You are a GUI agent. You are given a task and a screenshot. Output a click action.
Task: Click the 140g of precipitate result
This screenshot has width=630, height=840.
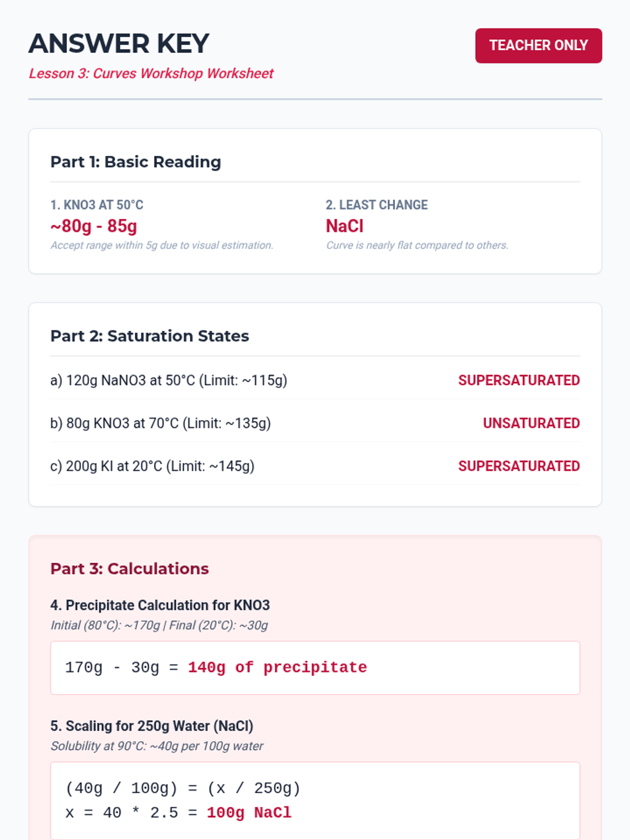278,668
